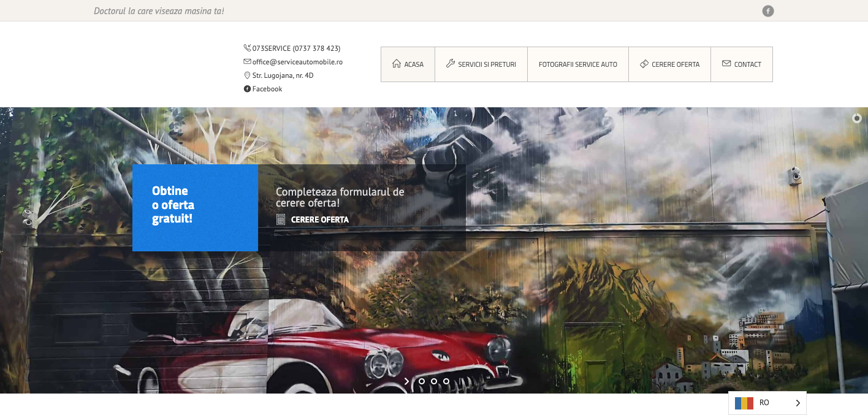868x415 pixels.
Task: Click the circular slideshow timer on the banner
Action: coord(857,118)
